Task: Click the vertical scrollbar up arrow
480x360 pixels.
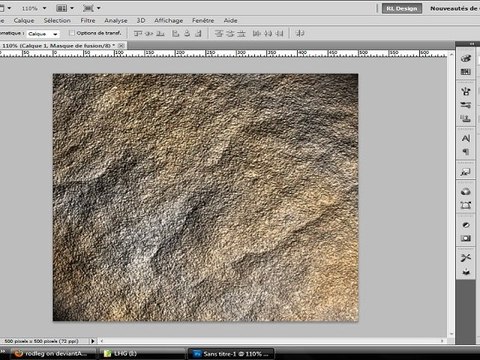Action: (452, 53)
